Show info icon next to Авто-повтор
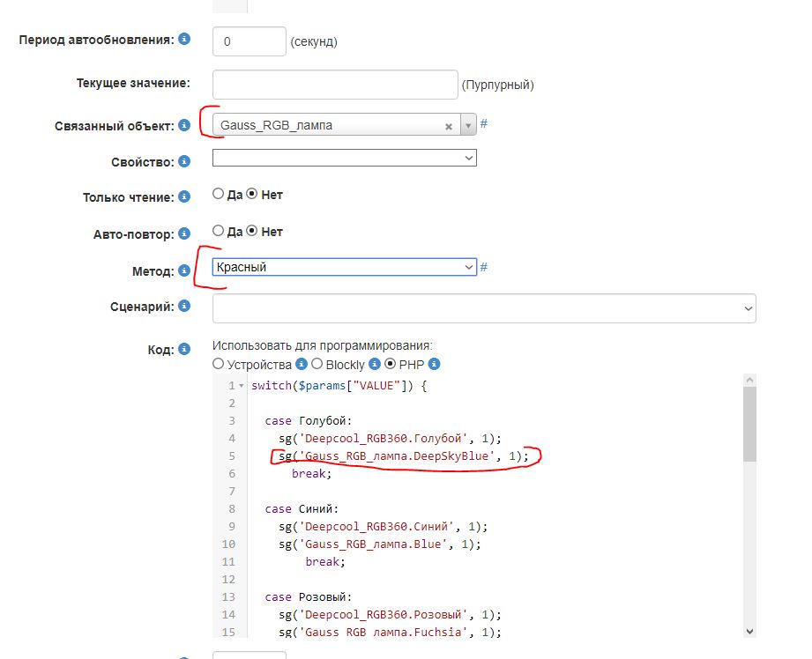This screenshot has width=812, height=659. (x=184, y=233)
